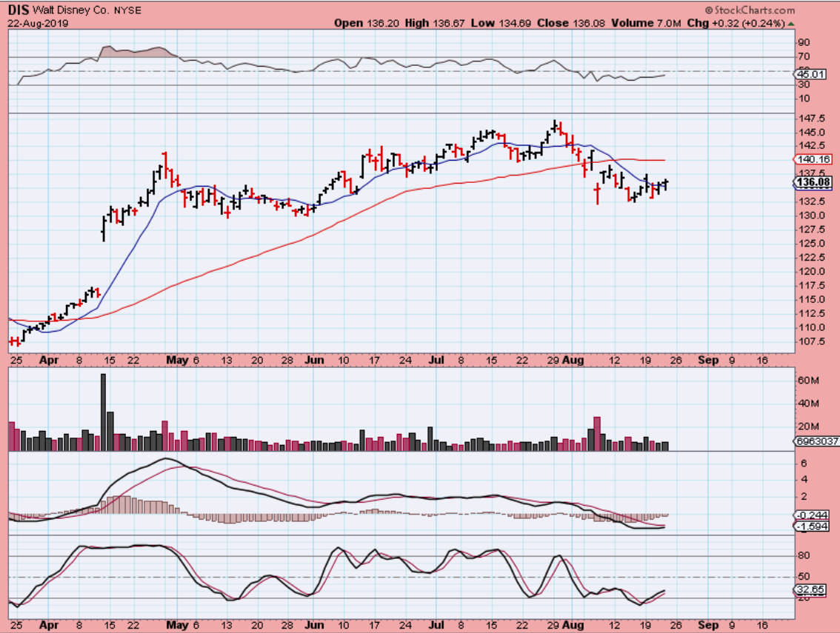Click Sep on the price panel date axis
840x633 pixels.
tap(708, 360)
